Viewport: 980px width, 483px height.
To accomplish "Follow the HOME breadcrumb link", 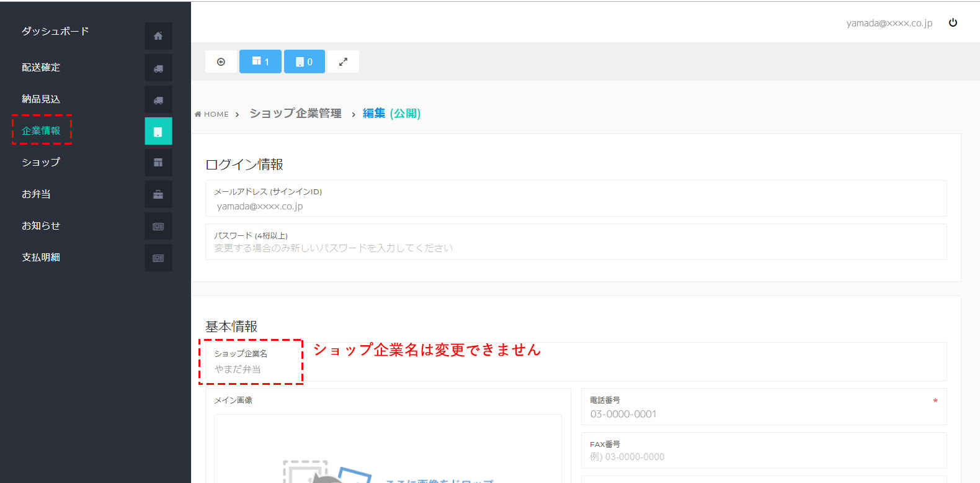I will 215,114.
